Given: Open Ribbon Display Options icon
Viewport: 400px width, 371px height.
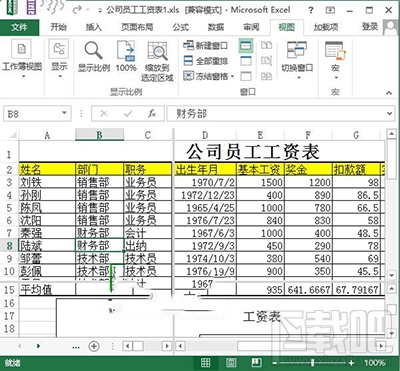Looking at the screenshot, I should [x=330, y=10].
